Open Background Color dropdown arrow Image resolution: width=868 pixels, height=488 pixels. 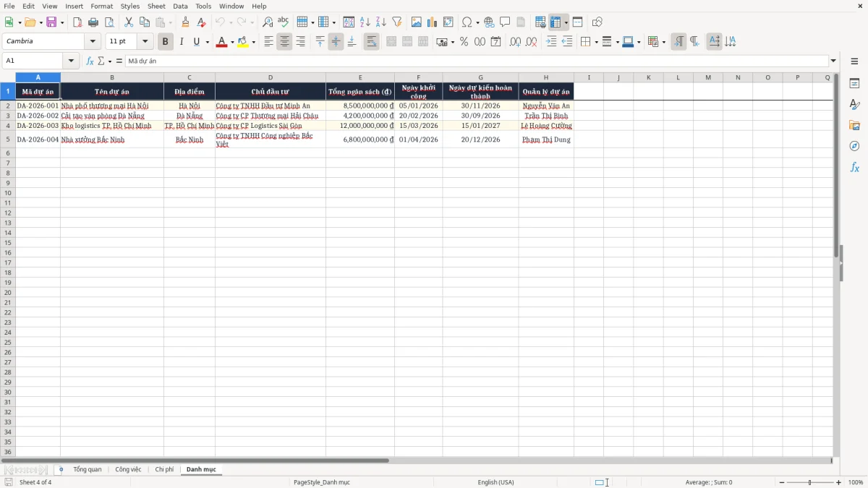pyautogui.click(x=253, y=42)
